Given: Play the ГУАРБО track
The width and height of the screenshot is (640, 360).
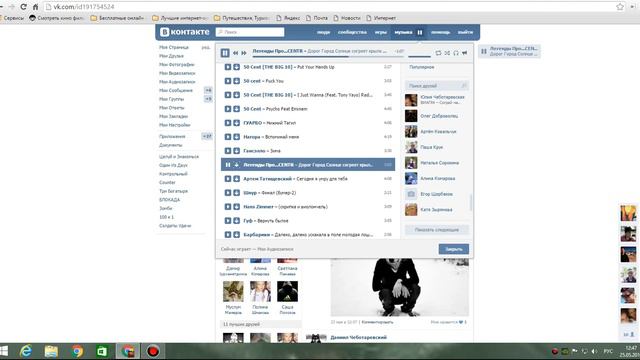Looking at the screenshot, I should pyautogui.click(x=228, y=123).
